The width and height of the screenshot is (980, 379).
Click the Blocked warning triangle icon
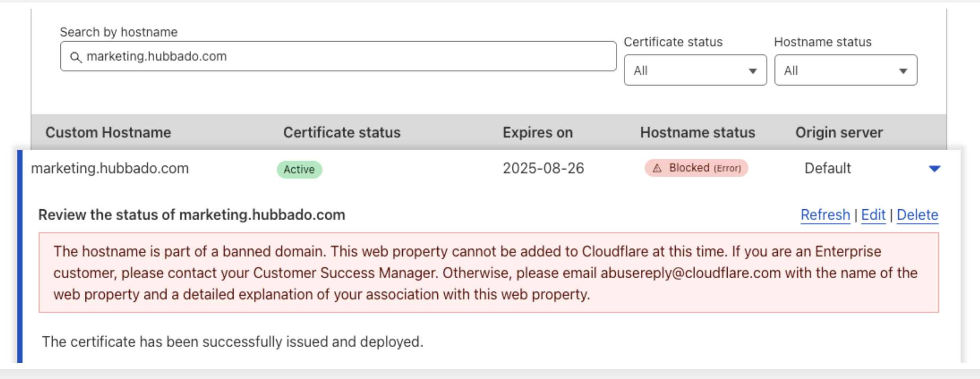click(657, 168)
